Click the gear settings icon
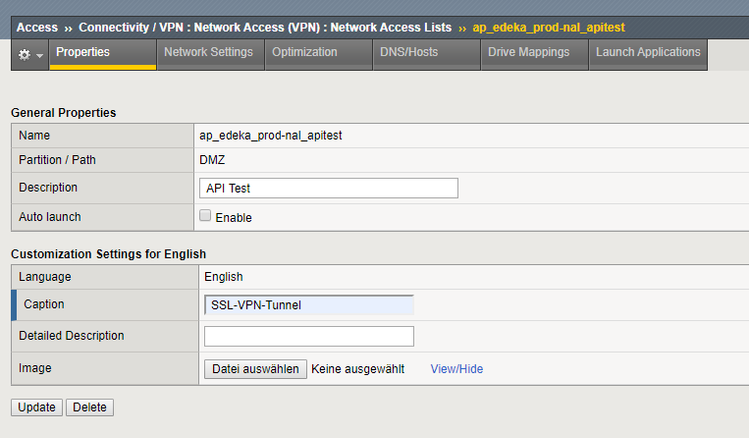The image size is (749, 438). (x=24, y=54)
